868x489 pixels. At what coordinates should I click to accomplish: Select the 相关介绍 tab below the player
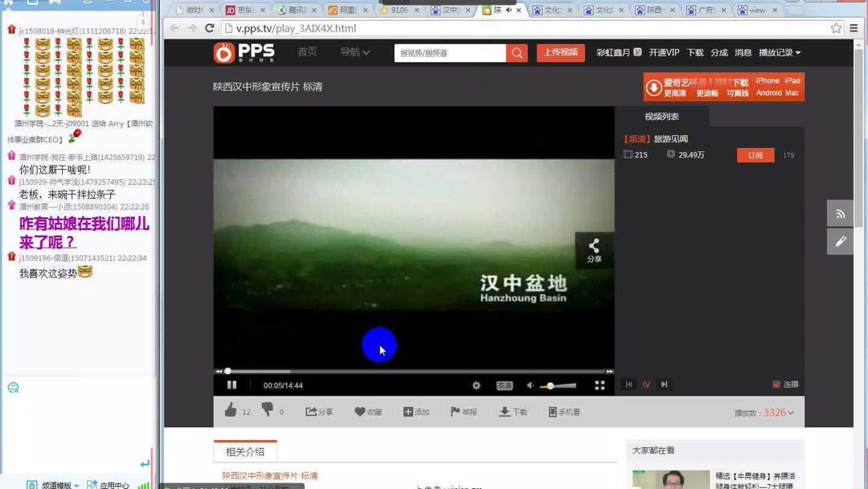pos(245,451)
